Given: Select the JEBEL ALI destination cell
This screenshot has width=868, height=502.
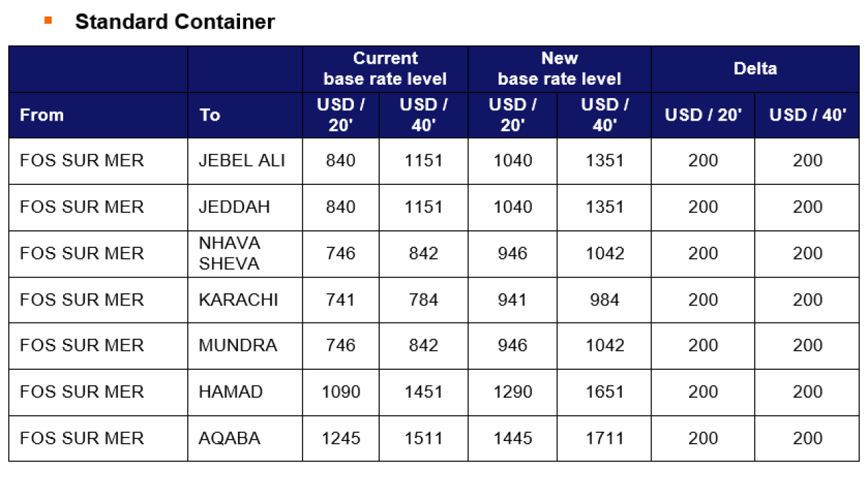Looking at the screenshot, I should (245, 161).
